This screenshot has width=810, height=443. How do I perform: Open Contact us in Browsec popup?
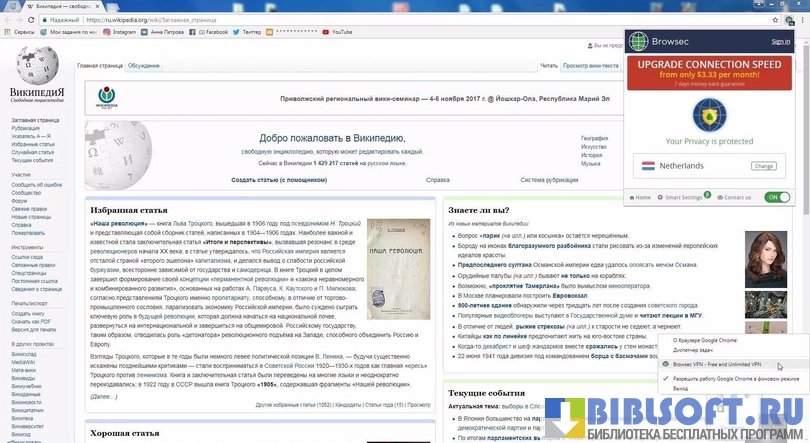coord(734,197)
